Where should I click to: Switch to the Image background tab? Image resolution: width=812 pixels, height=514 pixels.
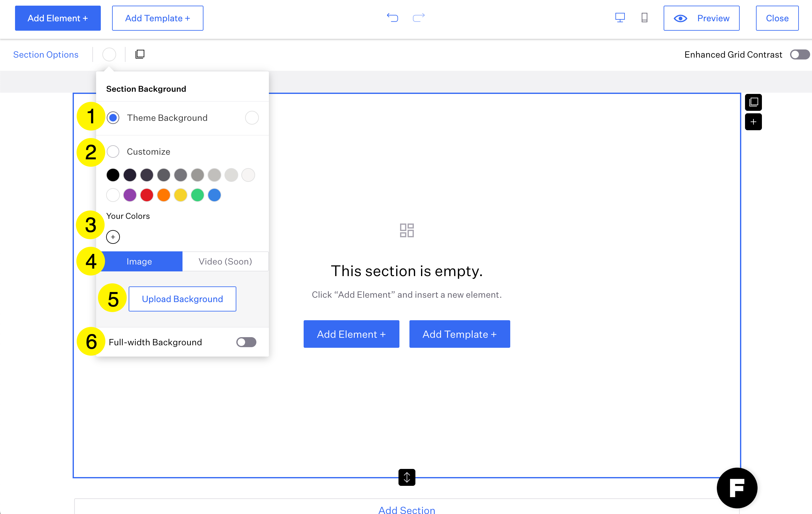click(139, 261)
